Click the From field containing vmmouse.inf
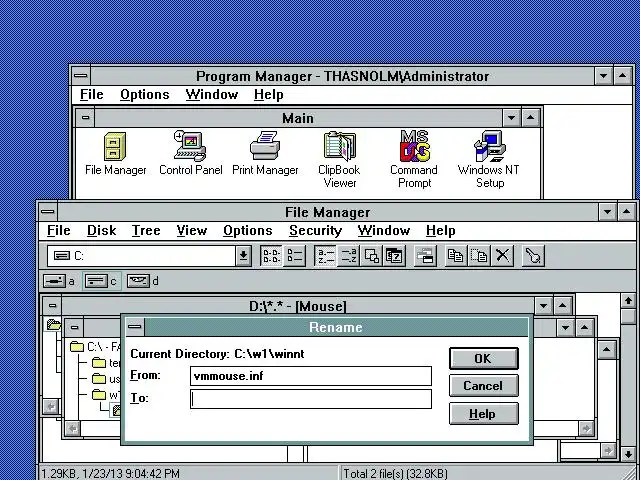640x480 pixels. point(311,376)
